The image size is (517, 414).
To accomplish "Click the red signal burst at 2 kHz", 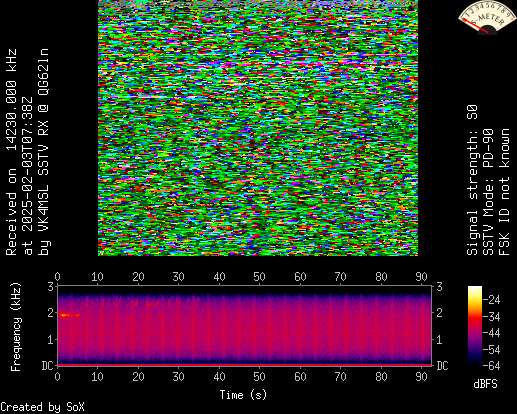I will click(70, 315).
